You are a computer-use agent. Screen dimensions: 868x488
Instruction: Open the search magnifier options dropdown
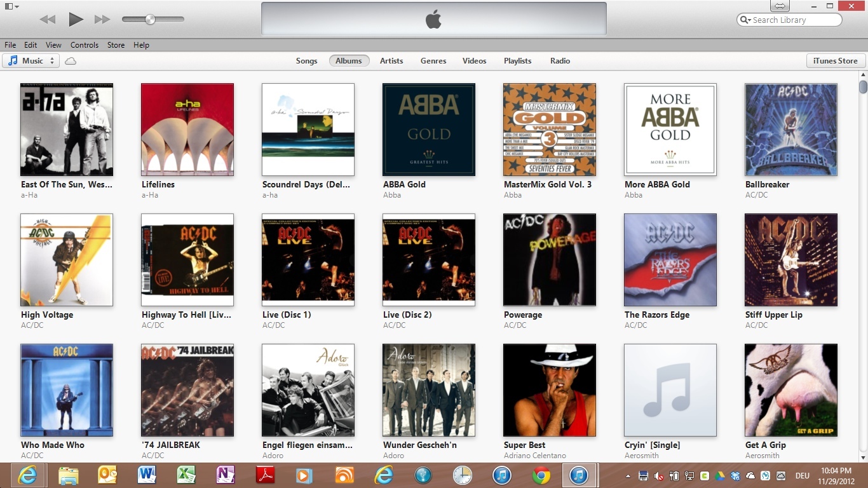pyautogui.click(x=745, y=20)
